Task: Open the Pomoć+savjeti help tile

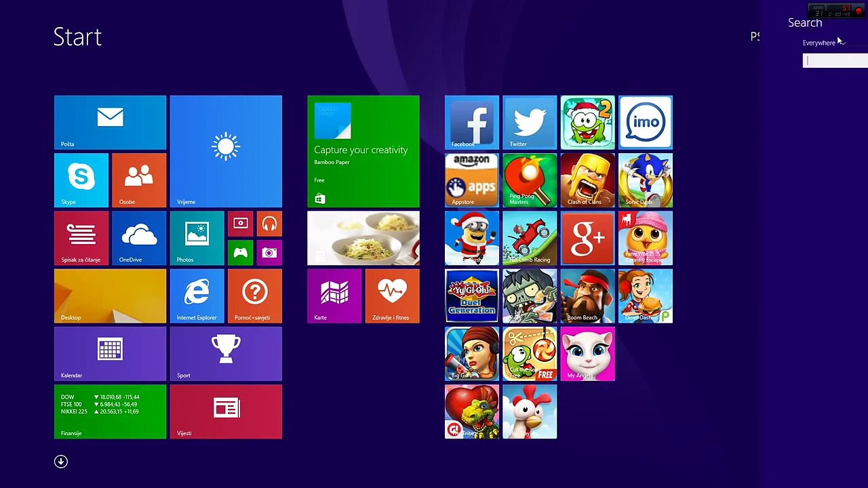Action: pos(255,296)
